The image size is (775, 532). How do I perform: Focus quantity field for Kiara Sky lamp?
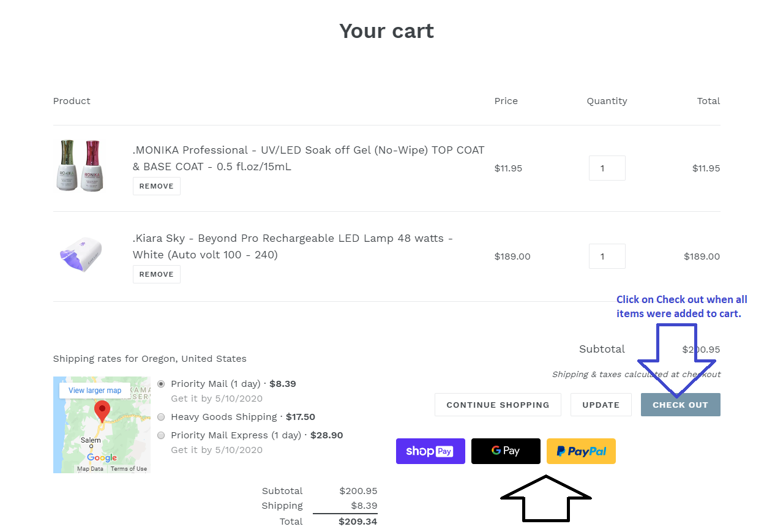coord(607,256)
